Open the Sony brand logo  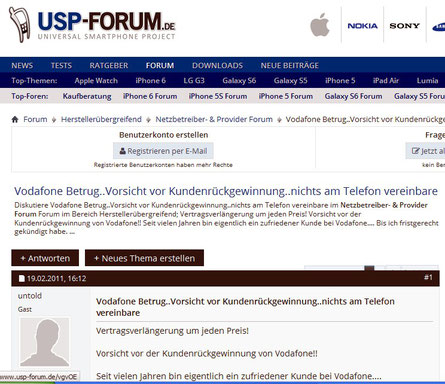point(405,26)
